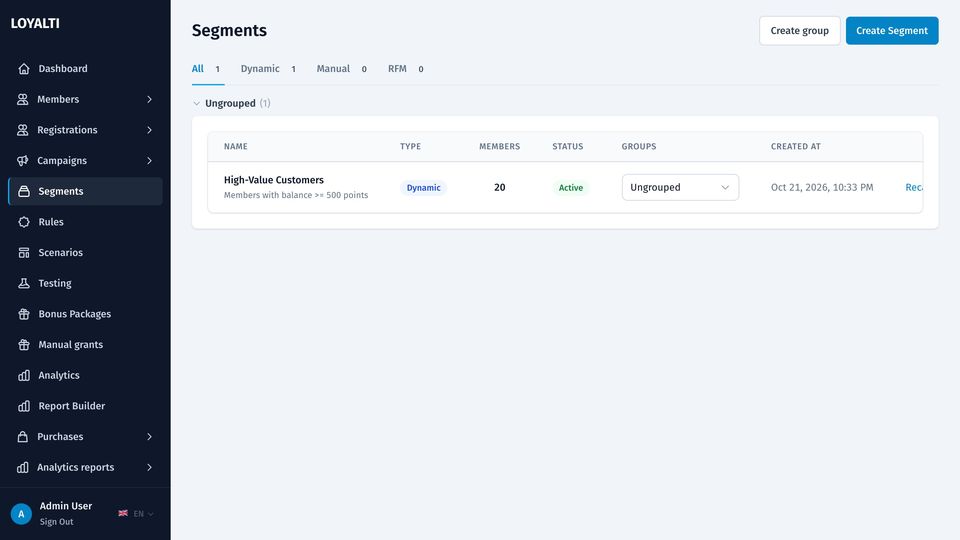Open Rules from the sidebar

click(x=86, y=222)
